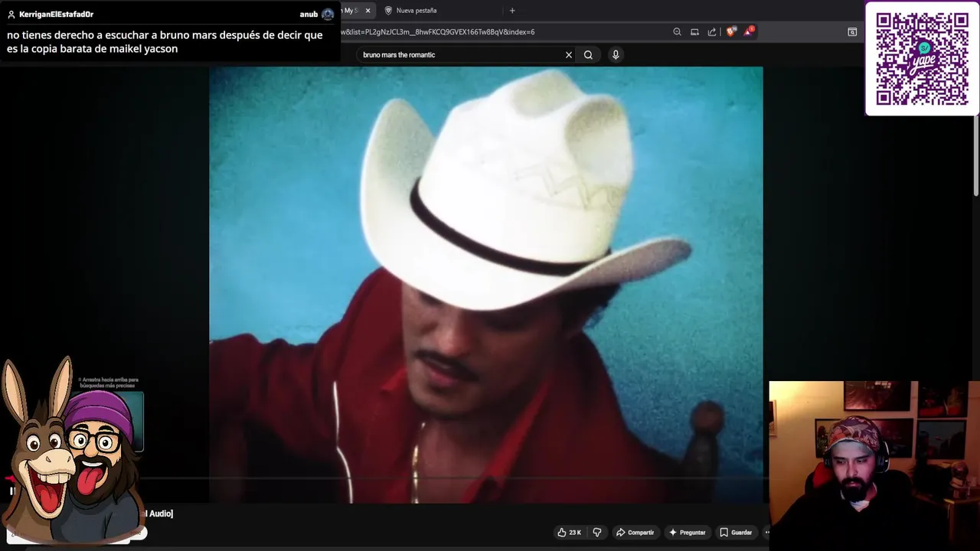Click the zoom magnifier in the address bar
Image resolution: width=980 pixels, height=551 pixels.
click(677, 32)
